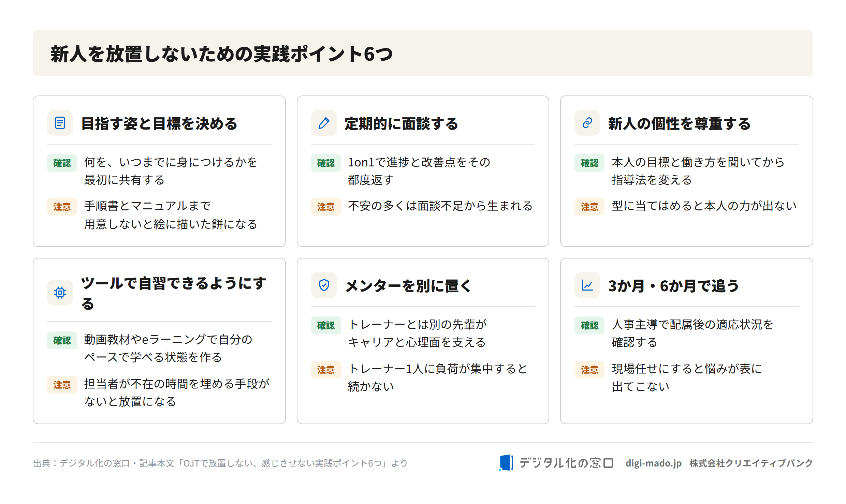Screen dimensions: 846x504
Task: Click the pencil icon beside 定期的に面談する
Action: [324, 123]
